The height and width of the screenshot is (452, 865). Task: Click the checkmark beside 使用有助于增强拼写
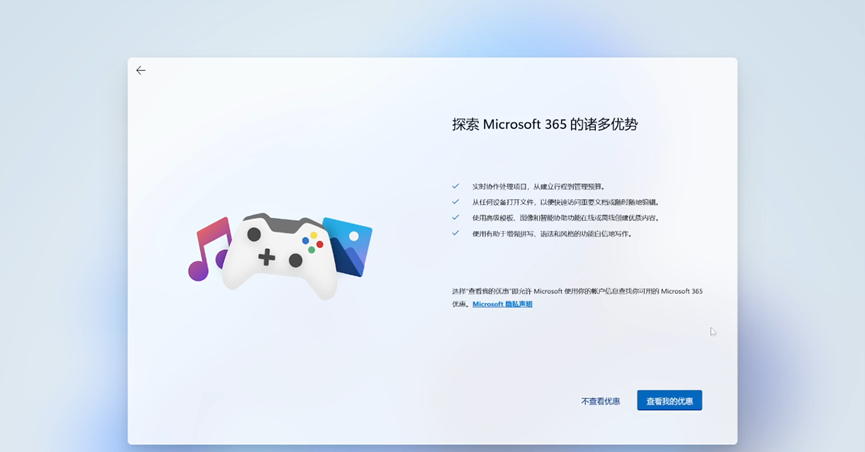coord(456,233)
